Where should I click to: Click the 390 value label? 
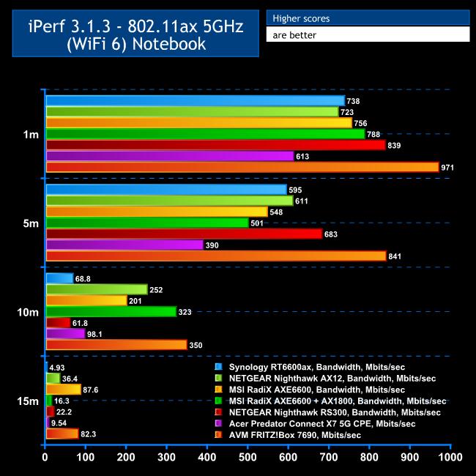point(212,245)
